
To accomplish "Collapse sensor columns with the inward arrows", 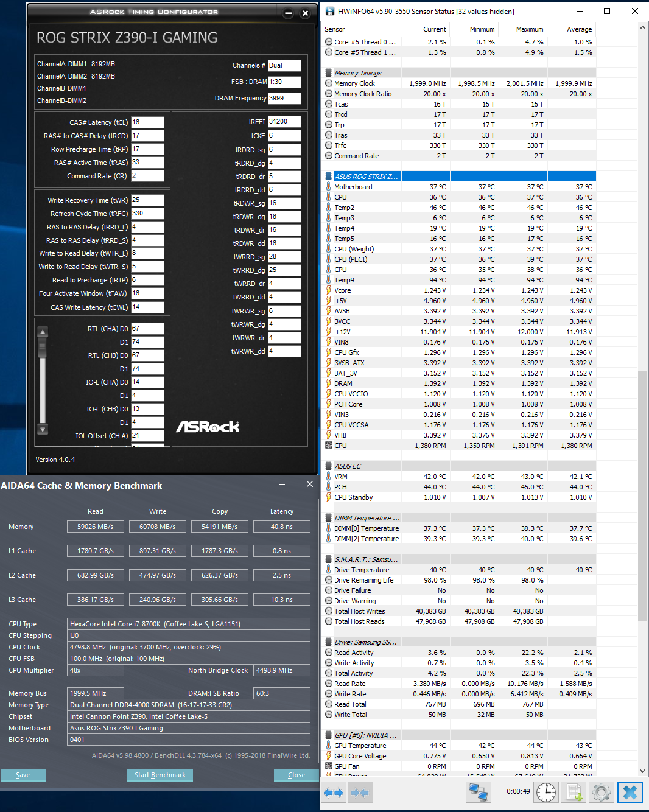I will [360, 792].
